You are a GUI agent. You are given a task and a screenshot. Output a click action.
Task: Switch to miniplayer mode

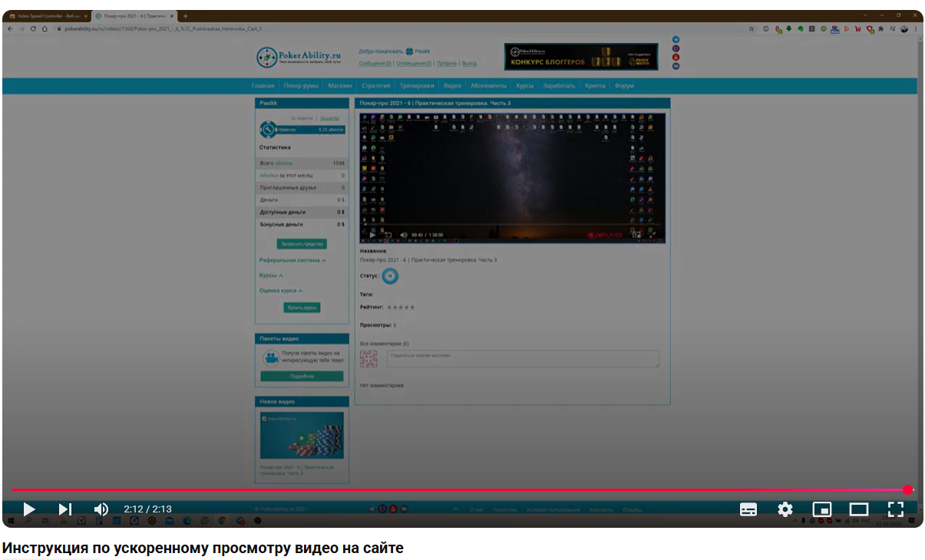822,509
